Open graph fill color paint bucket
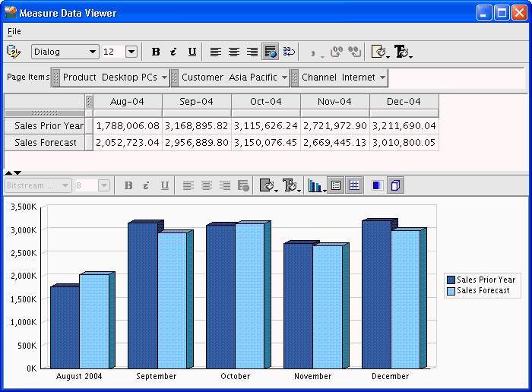This screenshot has height=392, width=532. pos(268,185)
